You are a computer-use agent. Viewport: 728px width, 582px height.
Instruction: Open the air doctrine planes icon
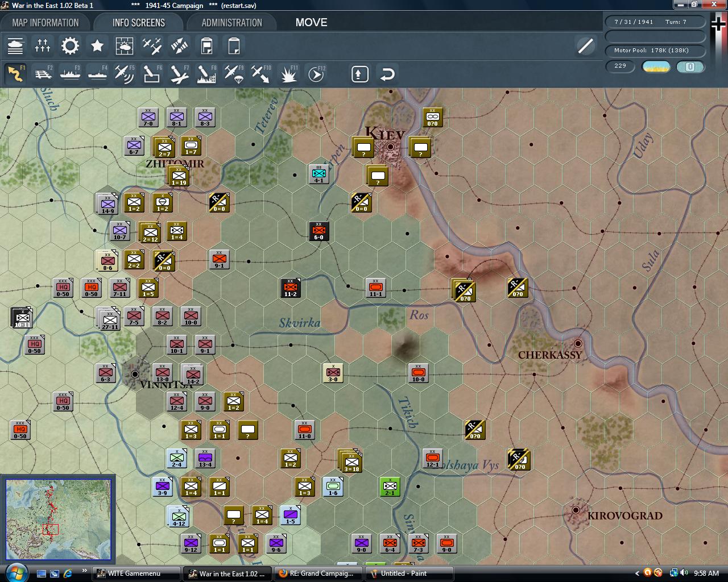152,45
